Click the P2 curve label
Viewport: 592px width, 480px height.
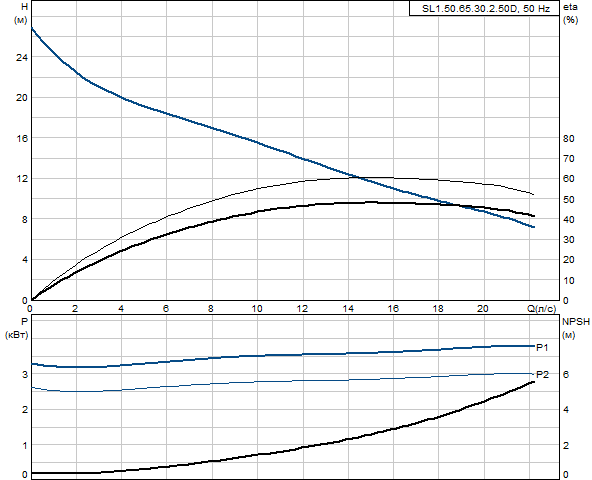[x=542, y=375]
